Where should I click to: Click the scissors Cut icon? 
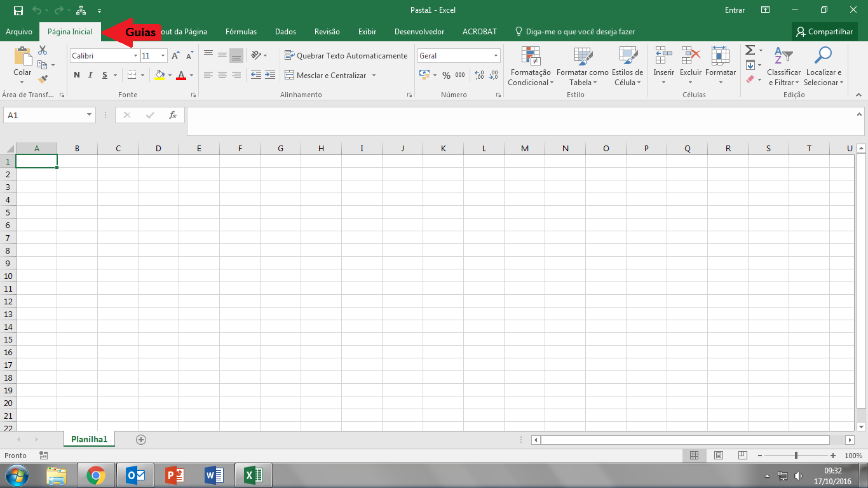[43, 50]
